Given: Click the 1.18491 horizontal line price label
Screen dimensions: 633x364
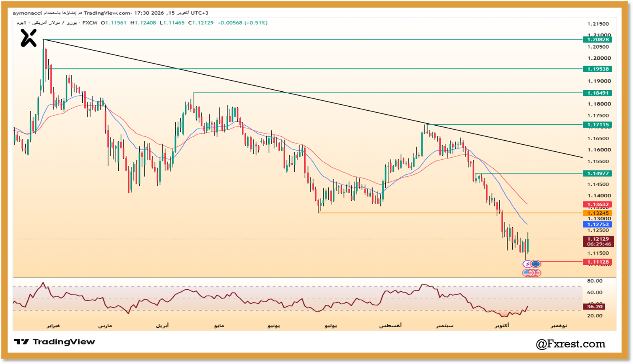Looking at the screenshot, I should [x=597, y=93].
